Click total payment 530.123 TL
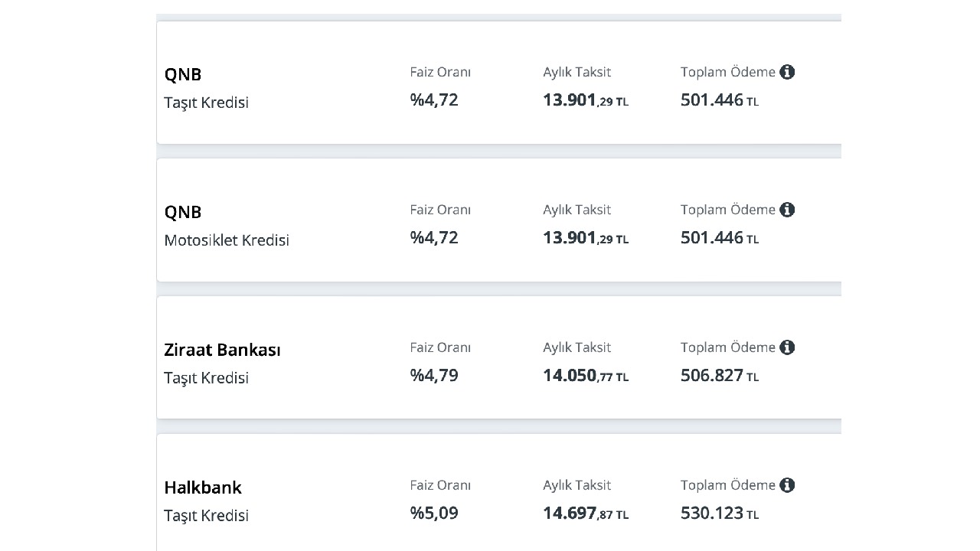The image size is (980, 551). pos(720,514)
